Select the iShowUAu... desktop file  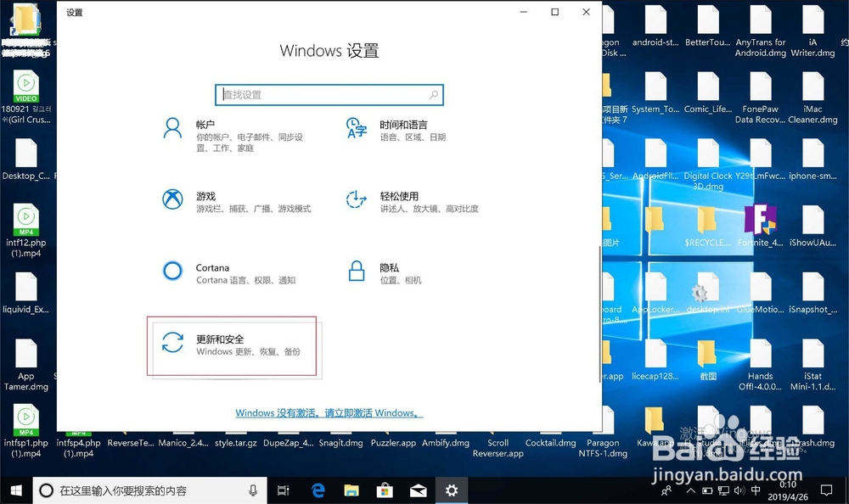click(812, 225)
